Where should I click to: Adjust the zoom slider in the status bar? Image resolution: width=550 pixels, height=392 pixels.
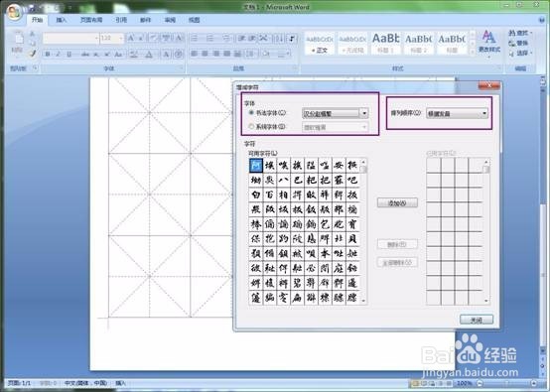pyautogui.click(x=507, y=383)
